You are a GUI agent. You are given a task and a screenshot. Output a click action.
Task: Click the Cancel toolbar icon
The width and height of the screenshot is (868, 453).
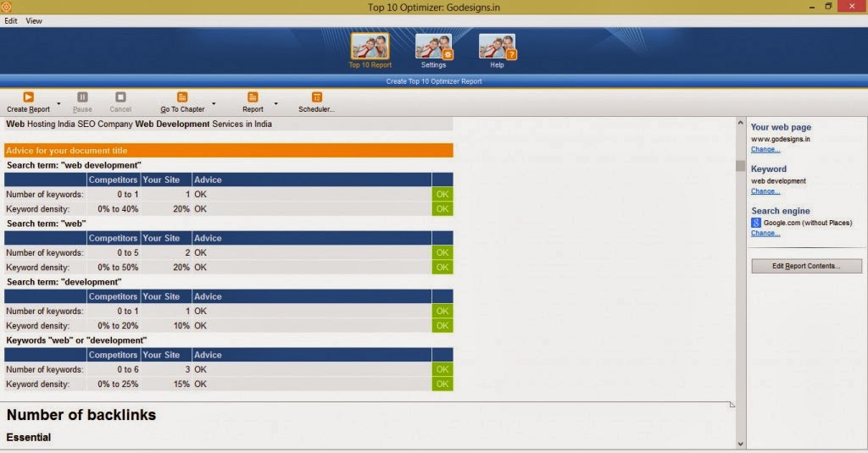[120, 97]
